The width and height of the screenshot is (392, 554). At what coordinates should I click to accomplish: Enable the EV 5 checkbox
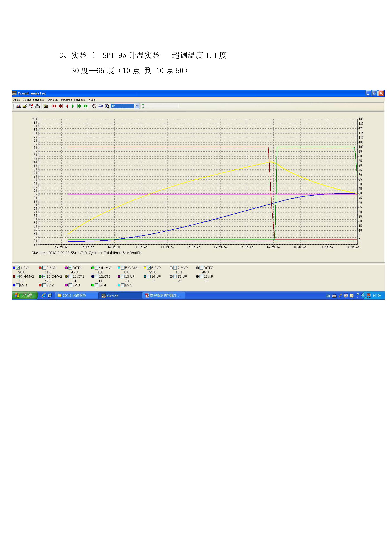[123, 285]
